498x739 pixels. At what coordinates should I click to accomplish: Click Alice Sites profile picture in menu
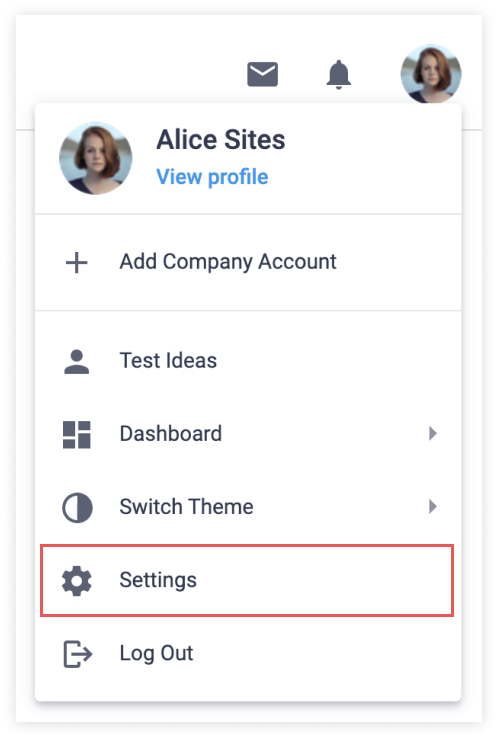[x=96, y=158]
